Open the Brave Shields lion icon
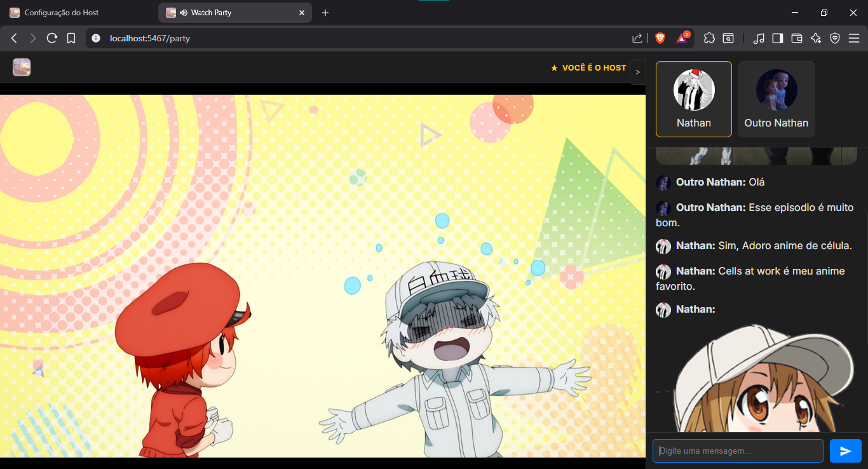Viewport: 868px width, 469px height. coord(660,38)
